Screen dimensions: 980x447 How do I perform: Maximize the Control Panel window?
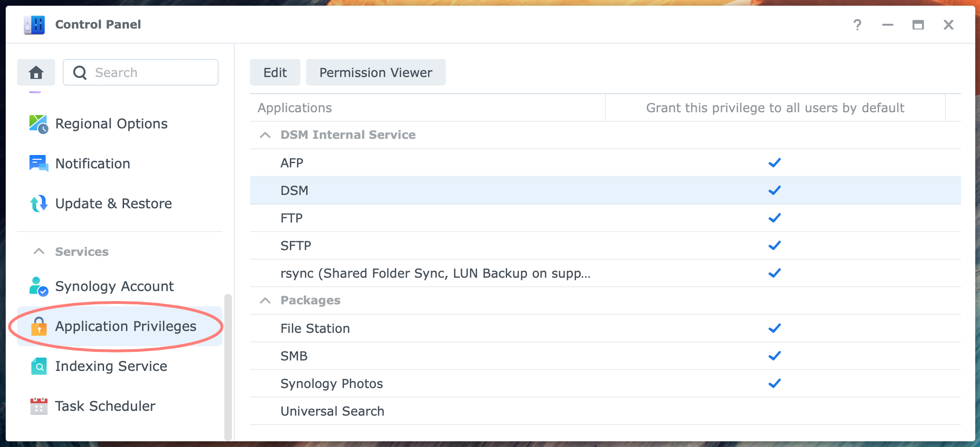pos(918,25)
